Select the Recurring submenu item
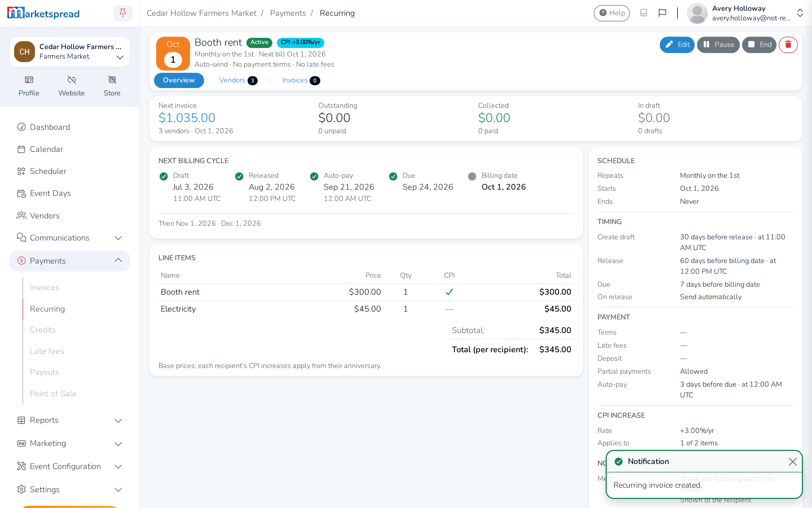The image size is (812, 508). [x=47, y=309]
